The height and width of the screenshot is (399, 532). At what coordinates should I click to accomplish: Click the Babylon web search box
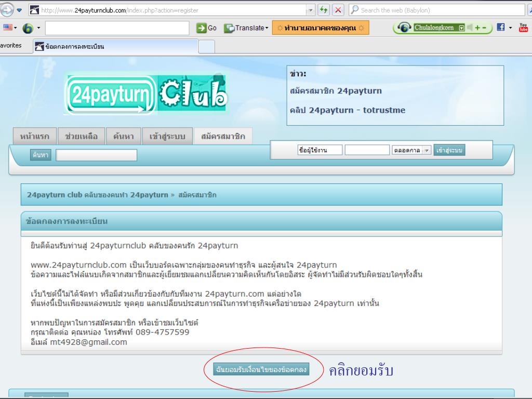(437, 10)
